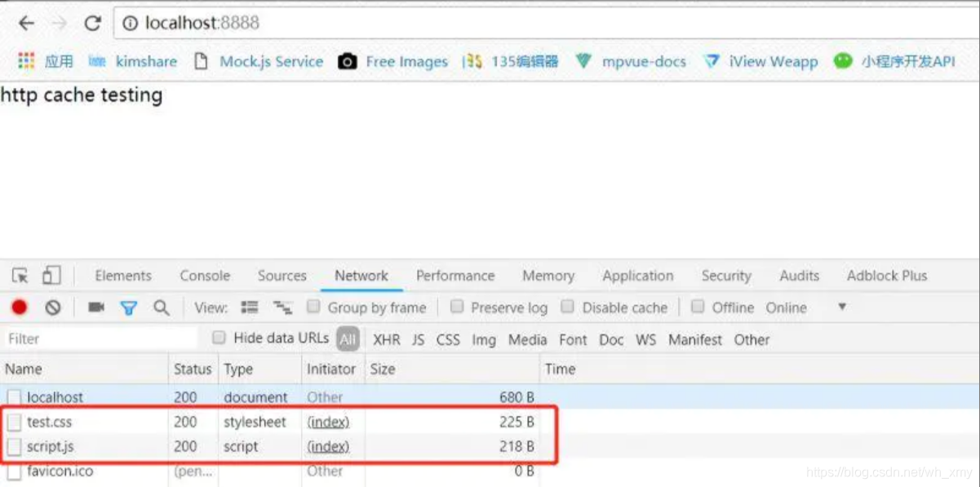Filter requests by CSS
This screenshot has height=487, width=980.
tap(448, 339)
